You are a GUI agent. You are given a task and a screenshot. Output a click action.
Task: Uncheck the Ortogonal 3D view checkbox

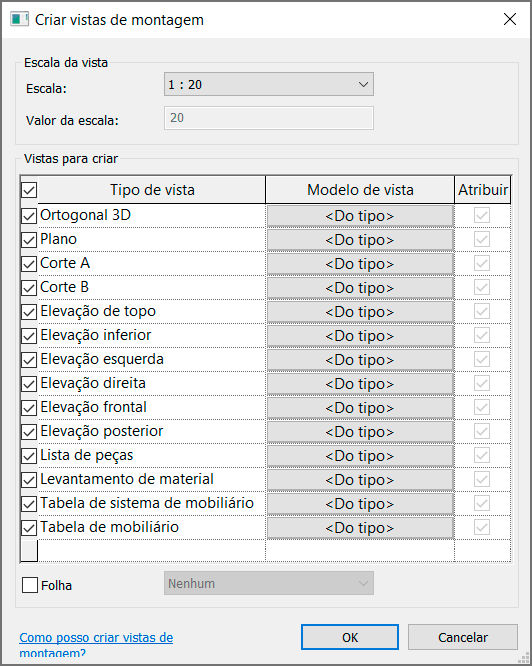pos(29,216)
